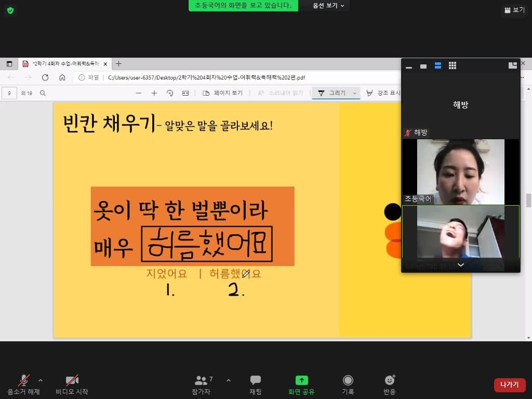Screen dimensions: 532x399
Task: Close the 2학기 4회차 수업 PDF tab
Action: point(105,64)
